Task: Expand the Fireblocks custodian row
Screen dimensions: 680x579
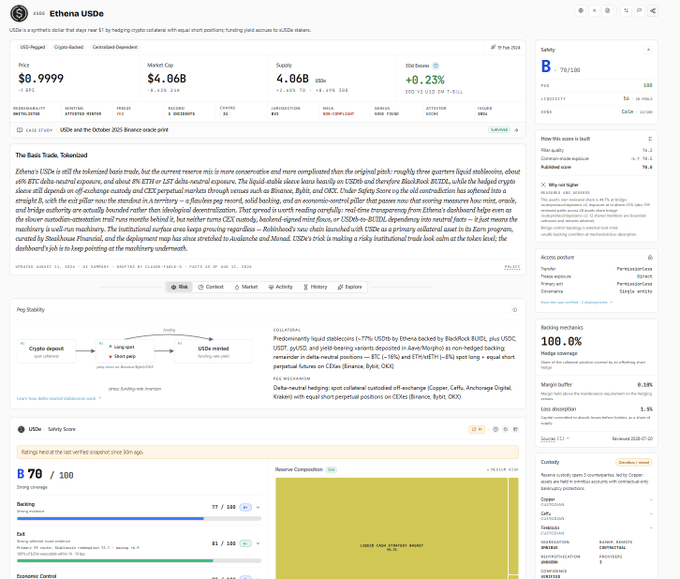Action: (596, 530)
